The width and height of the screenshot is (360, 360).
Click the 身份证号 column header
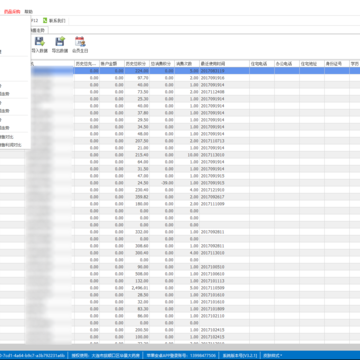click(337, 64)
